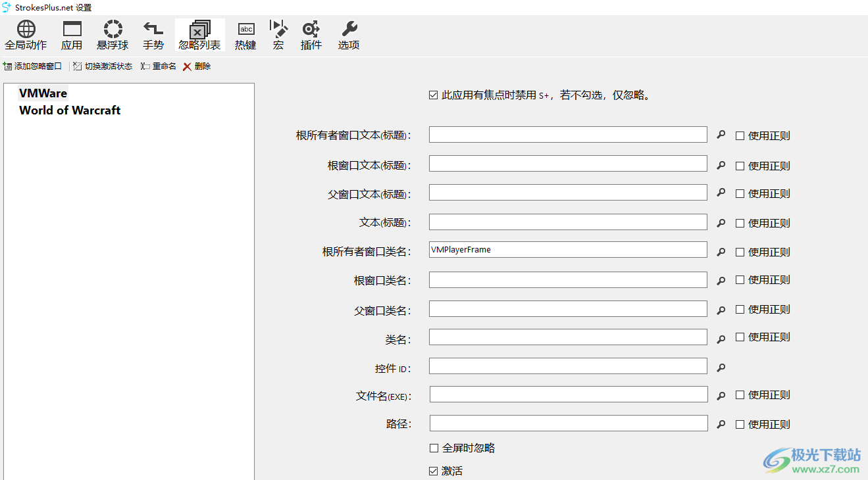Image resolution: width=868 pixels, height=480 pixels.
Task: Enable 使用正则 for 文件名(EXE)
Action: [x=740, y=395]
